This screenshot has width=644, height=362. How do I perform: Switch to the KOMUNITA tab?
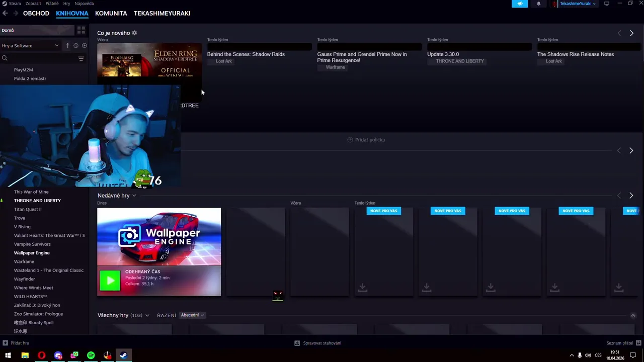(x=111, y=13)
